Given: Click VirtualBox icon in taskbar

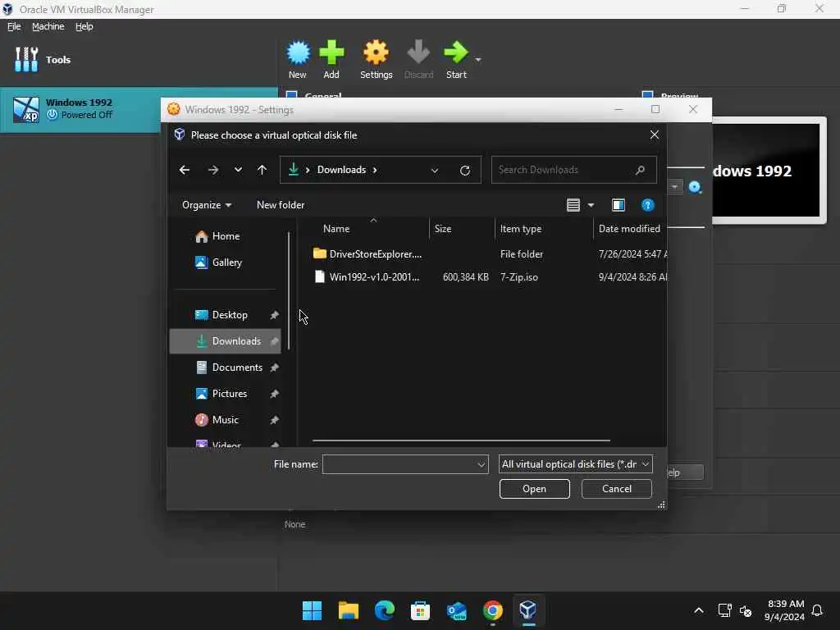Looking at the screenshot, I should [x=528, y=610].
